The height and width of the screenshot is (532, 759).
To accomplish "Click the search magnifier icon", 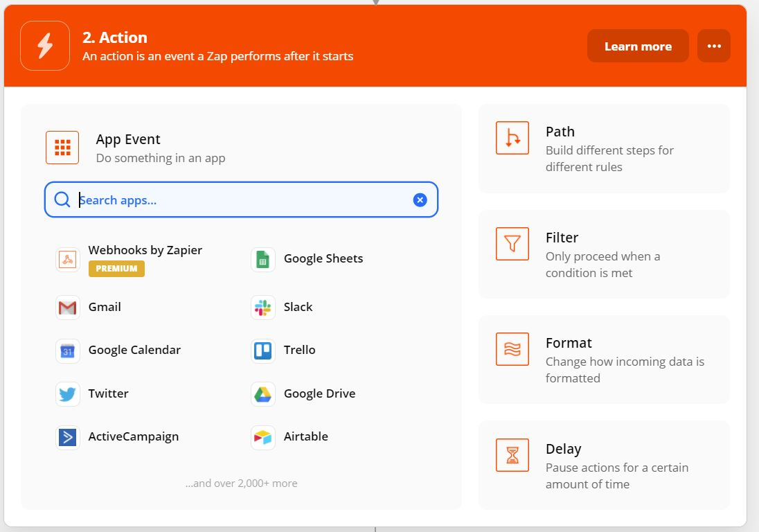I will (x=62, y=199).
